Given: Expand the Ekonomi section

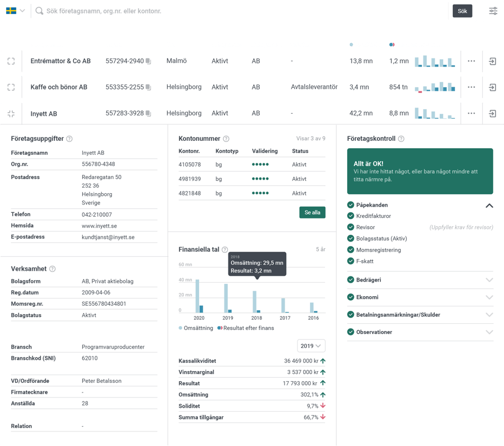Looking at the screenshot, I should tap(420, 297).
